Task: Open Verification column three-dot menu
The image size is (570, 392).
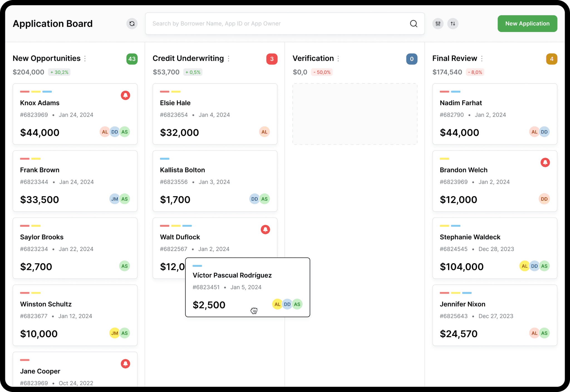Action: (x=338, y=58)
